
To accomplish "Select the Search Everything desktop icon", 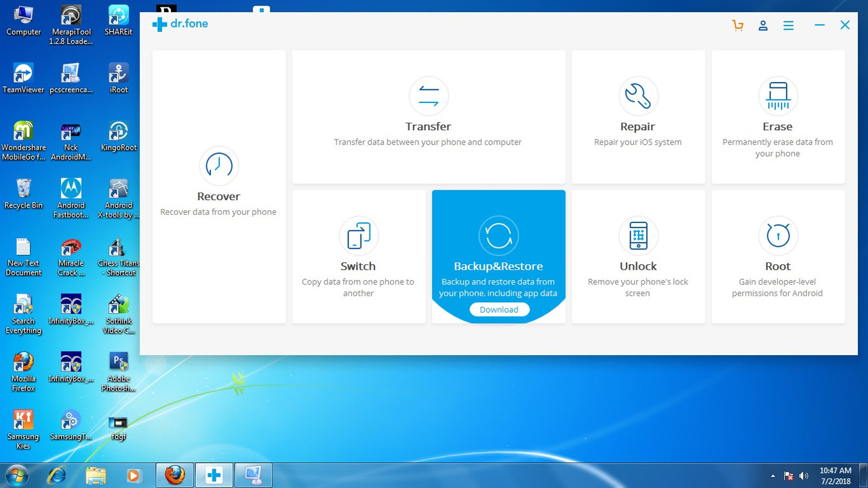I will (23, 314).
